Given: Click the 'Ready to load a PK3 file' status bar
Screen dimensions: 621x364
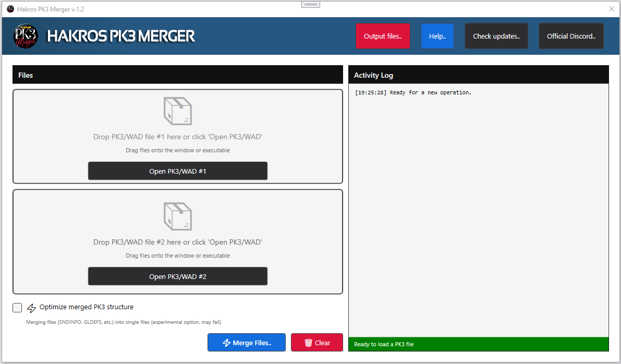Looking at the screenshot, I should point(479,344).
